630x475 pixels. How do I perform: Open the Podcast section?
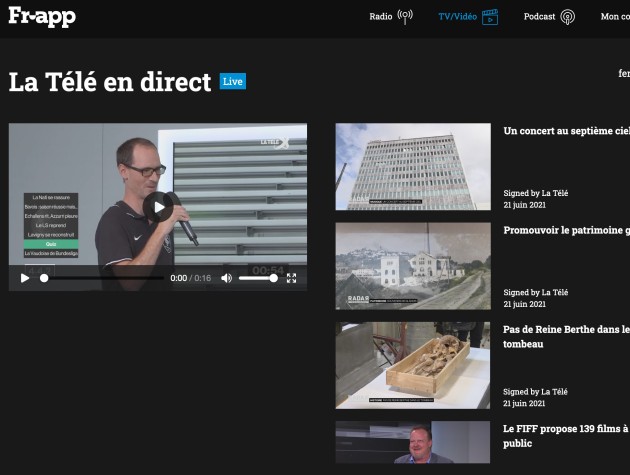539,16
